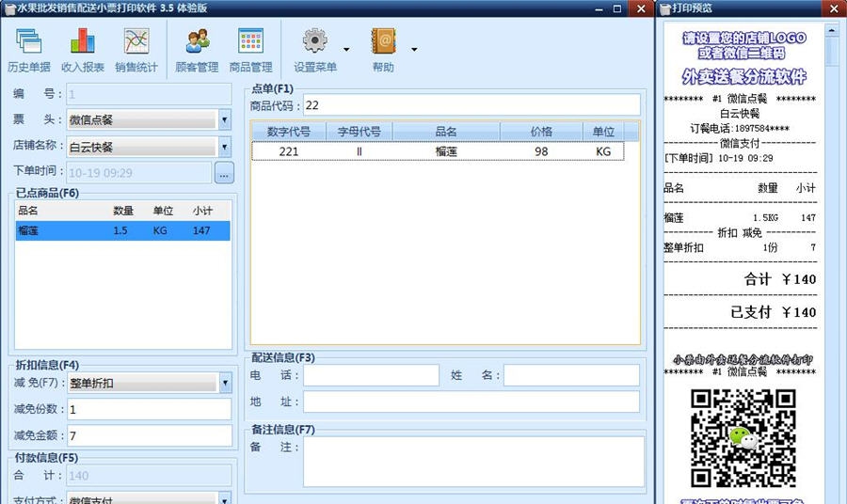The width and height of the screenshot is (847, 504).
Task: Open 商品管理 product management
Action: (x=250, y=51)
